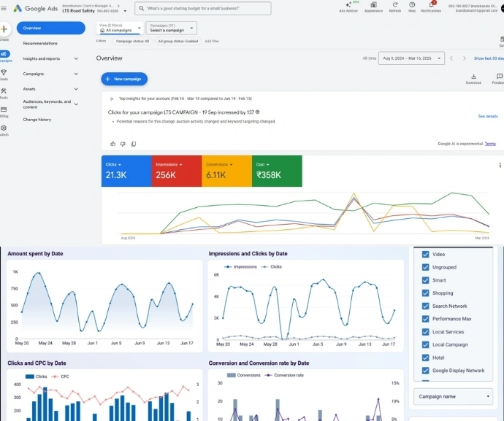
Task: Open the Tools wrench icon
Action: tap(4, 92)
